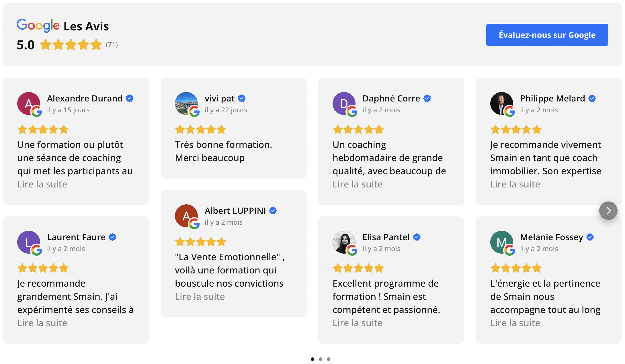Go to the third carousel page dot

[x=329, y=359]
